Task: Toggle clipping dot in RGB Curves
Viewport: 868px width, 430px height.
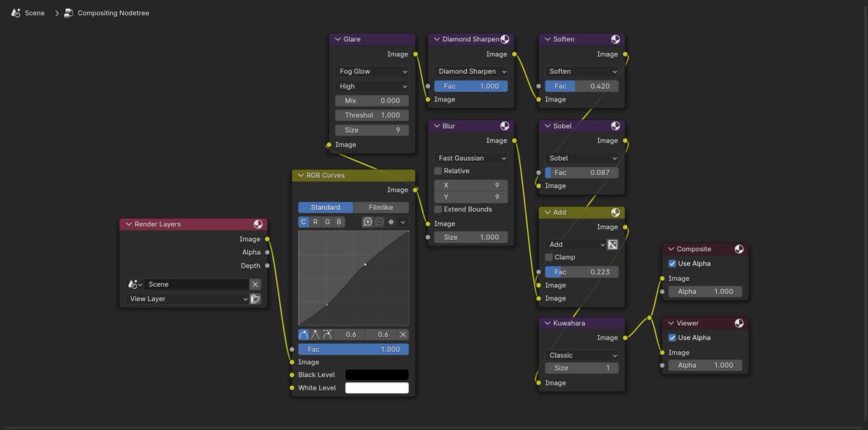Action: tap(391, 222)
